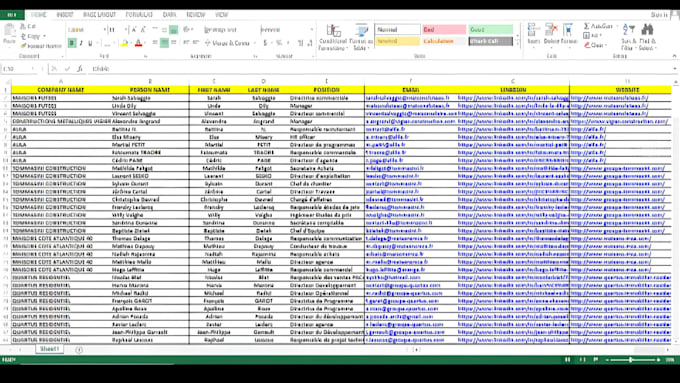Apply the Bad cell style
Screen dimensions: 680x383
[x=444, y=29]
